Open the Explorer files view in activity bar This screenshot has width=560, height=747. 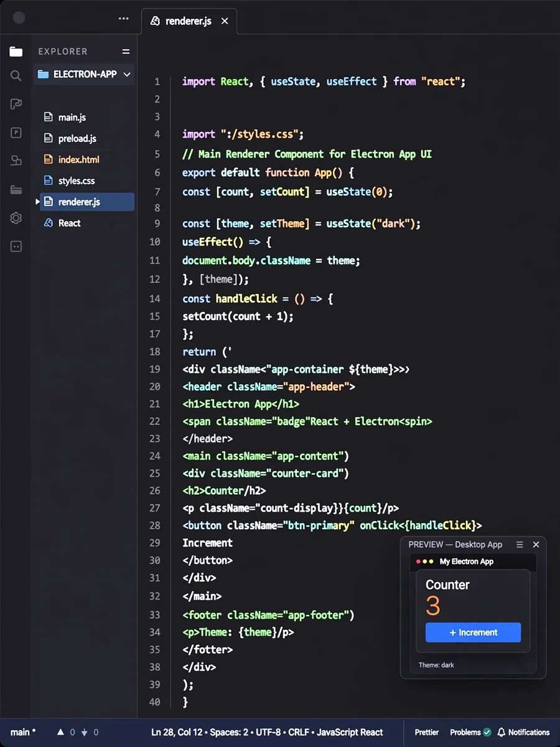[x=16, y=52]
